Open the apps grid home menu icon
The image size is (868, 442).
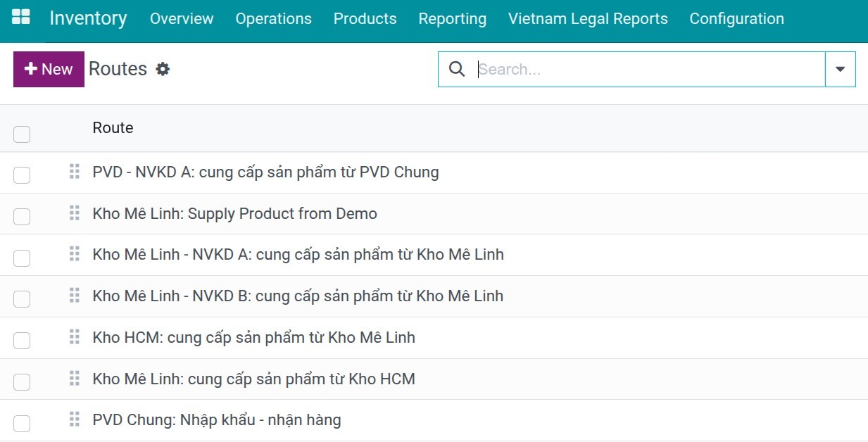(x=21, y=18)
